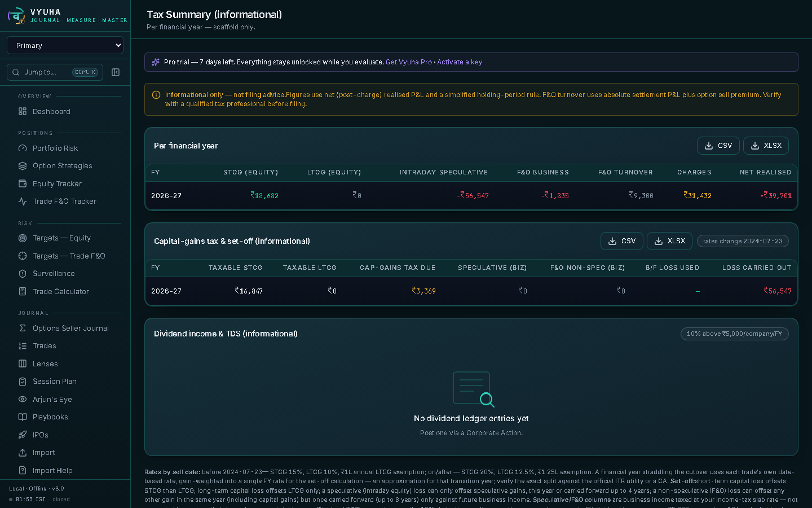Screen dimensions: 812x508
Task: Click the Surveillance shield icon
Action: [23, 274]
